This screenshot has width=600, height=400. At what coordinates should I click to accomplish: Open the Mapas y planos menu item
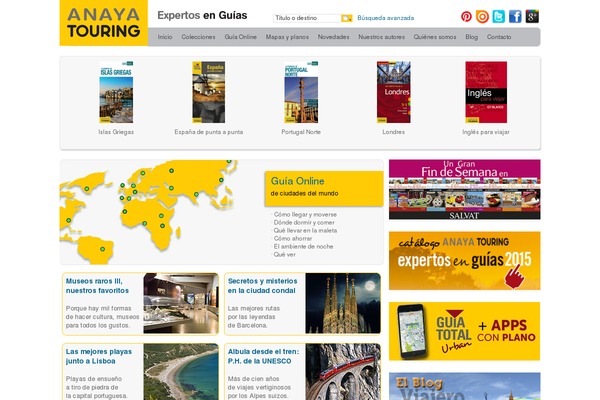287,37
